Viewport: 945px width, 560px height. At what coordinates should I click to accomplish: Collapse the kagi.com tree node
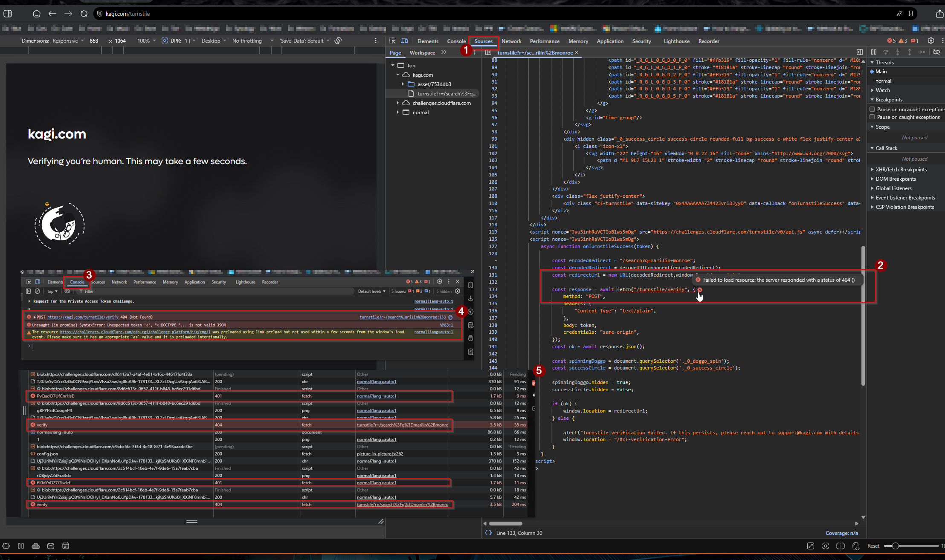tap(398, 75)
